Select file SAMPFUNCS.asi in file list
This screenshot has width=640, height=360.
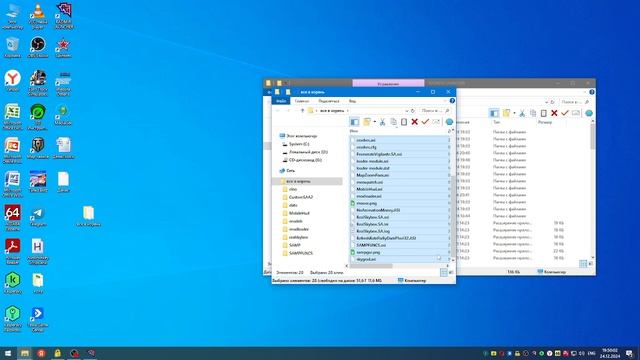pos(371,245)
